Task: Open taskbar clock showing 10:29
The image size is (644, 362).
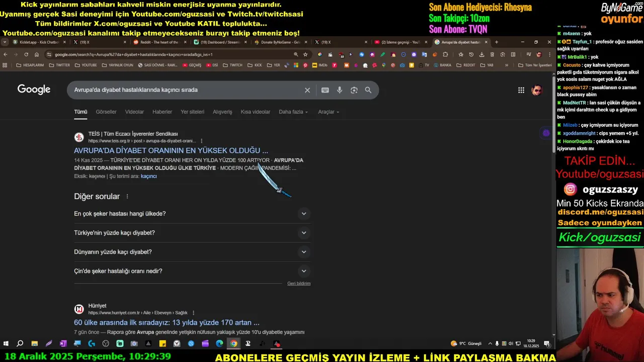Action: point(531,343)
